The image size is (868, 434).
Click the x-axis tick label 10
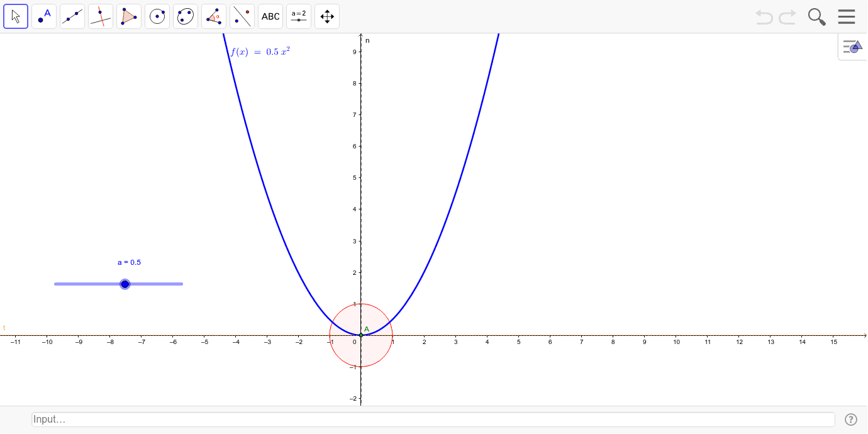pos(676,342)
